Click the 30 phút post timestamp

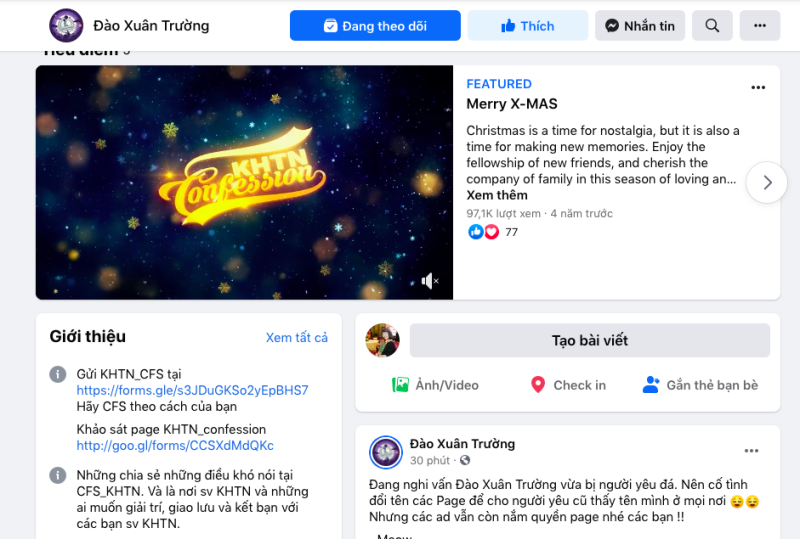430,460
